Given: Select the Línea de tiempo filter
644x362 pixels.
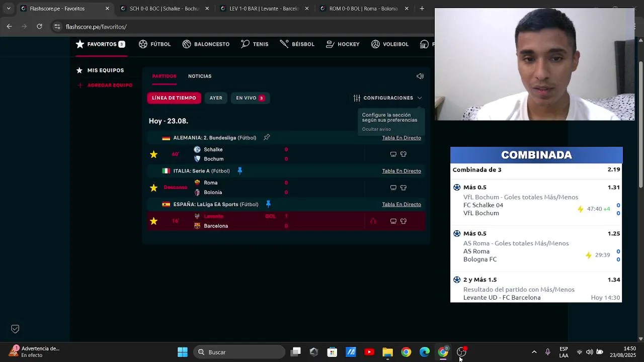Looking at the screenshot, I should [174, 98].
